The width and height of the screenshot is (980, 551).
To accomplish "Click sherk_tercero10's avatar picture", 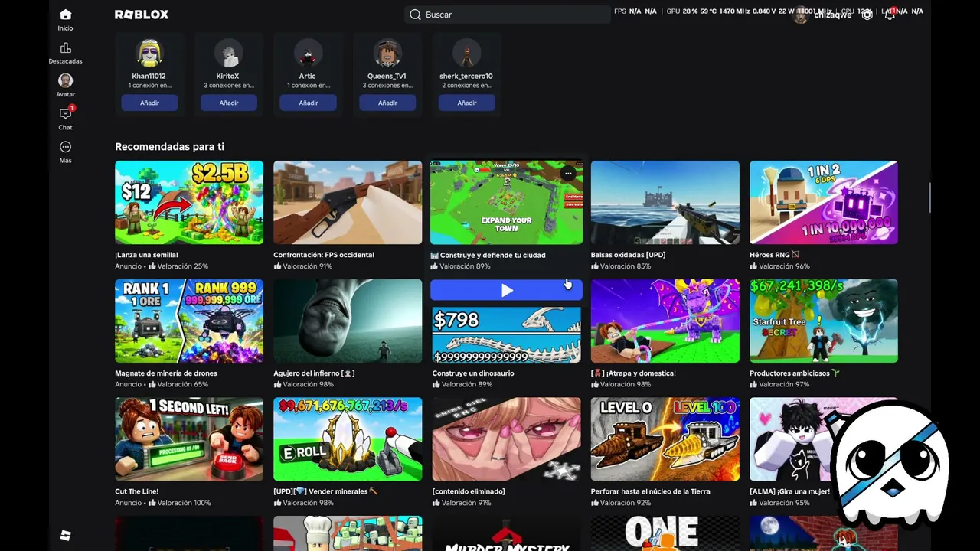I will click(x=466, y=53).
